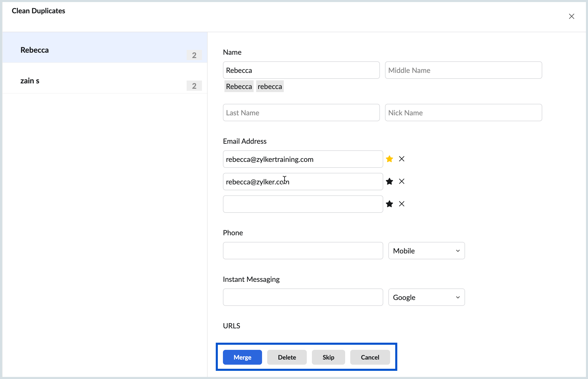588x379 pixels.
Task: Delete the empty third email field
Action: (401, 204)
